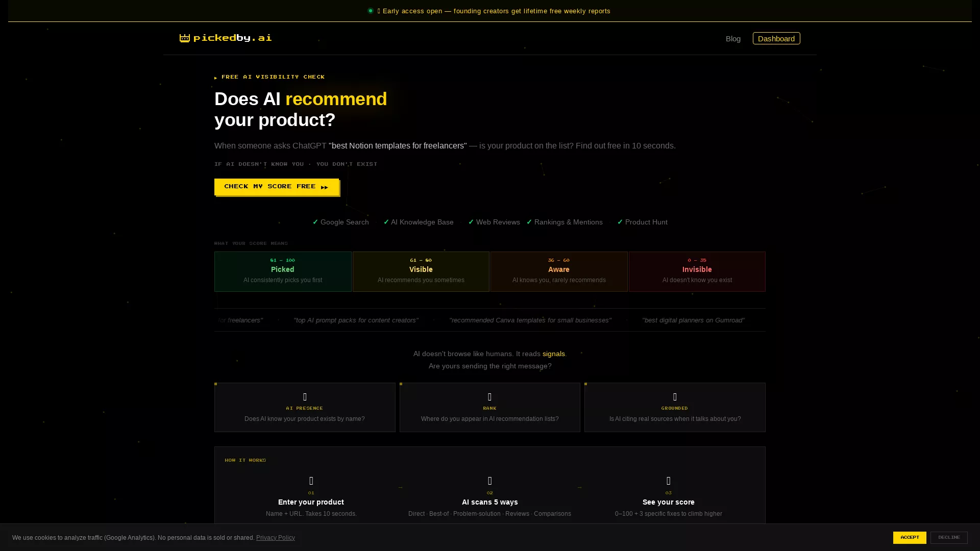This screenshot has height=551, width=980.
Task: Decline cookies in the cookie banner
Action: coord(948,537)
